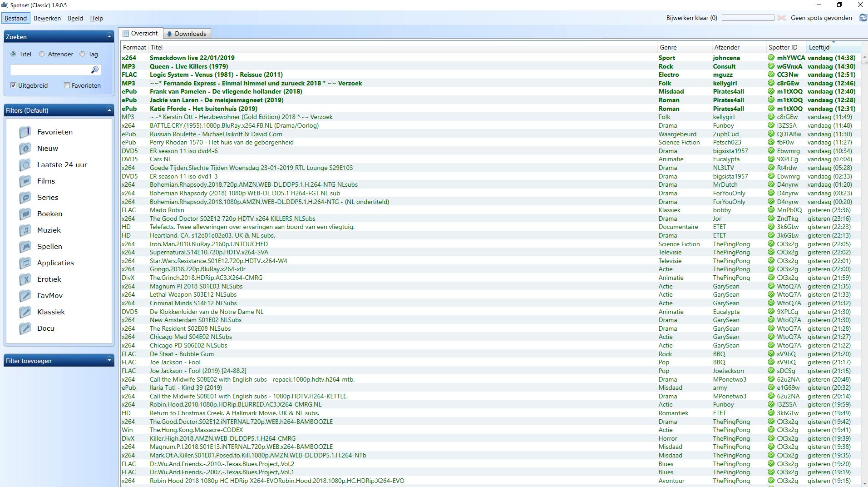Sort by the Leeftijd column header
Viewport: 868px width, 487px height.
833,47
